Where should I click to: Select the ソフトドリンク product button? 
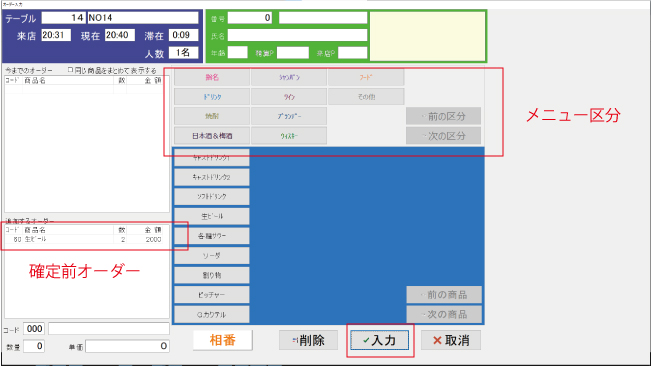[212, 196]
